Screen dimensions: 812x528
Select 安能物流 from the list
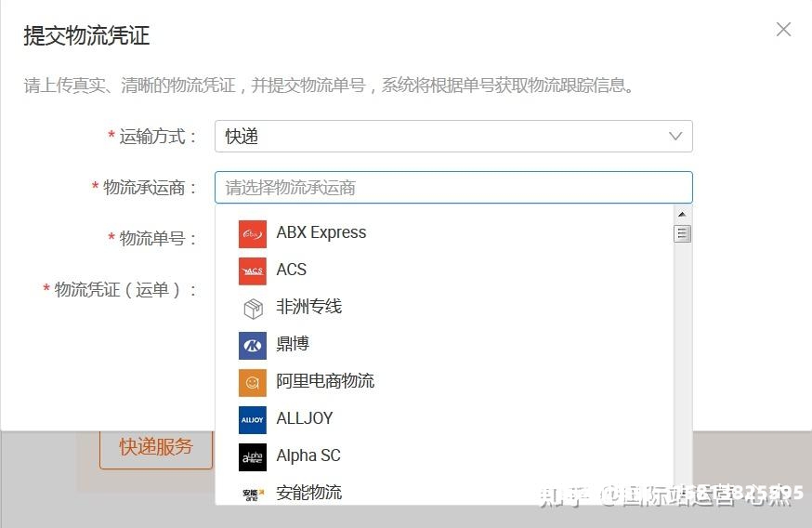(308, 493)
